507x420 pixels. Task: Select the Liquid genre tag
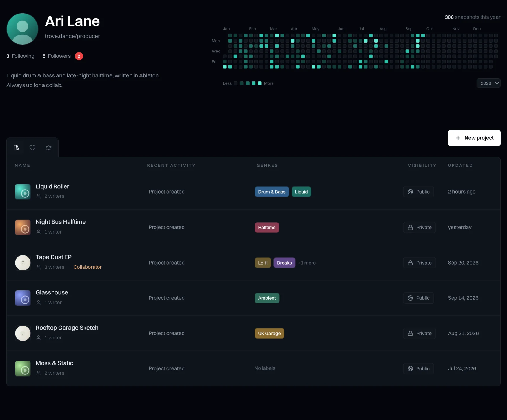[301, 192]
